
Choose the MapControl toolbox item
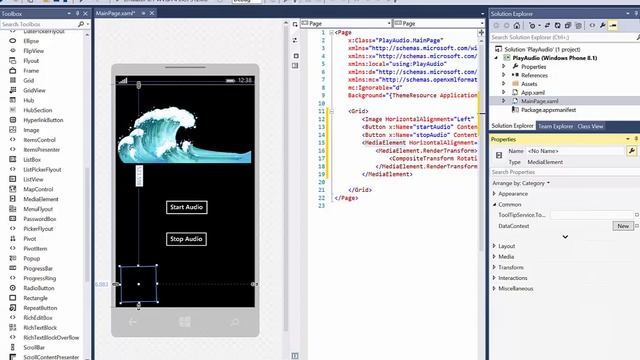[38, 189]
